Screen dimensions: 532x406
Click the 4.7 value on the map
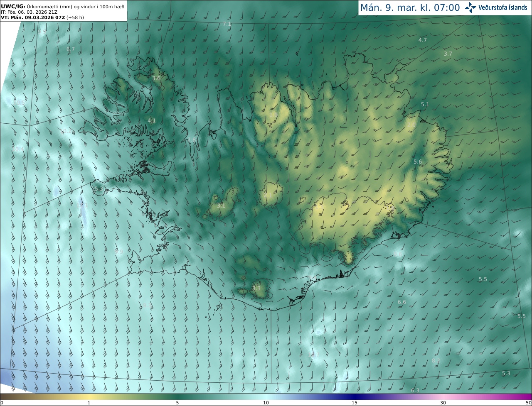click(x=423, y=40)
